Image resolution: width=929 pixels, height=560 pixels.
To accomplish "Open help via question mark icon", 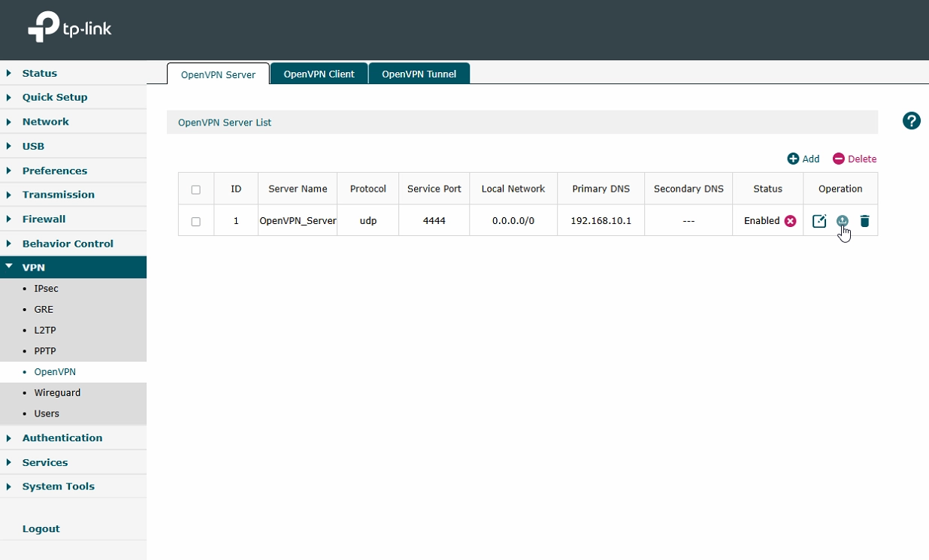I will [x=911, y=121].
